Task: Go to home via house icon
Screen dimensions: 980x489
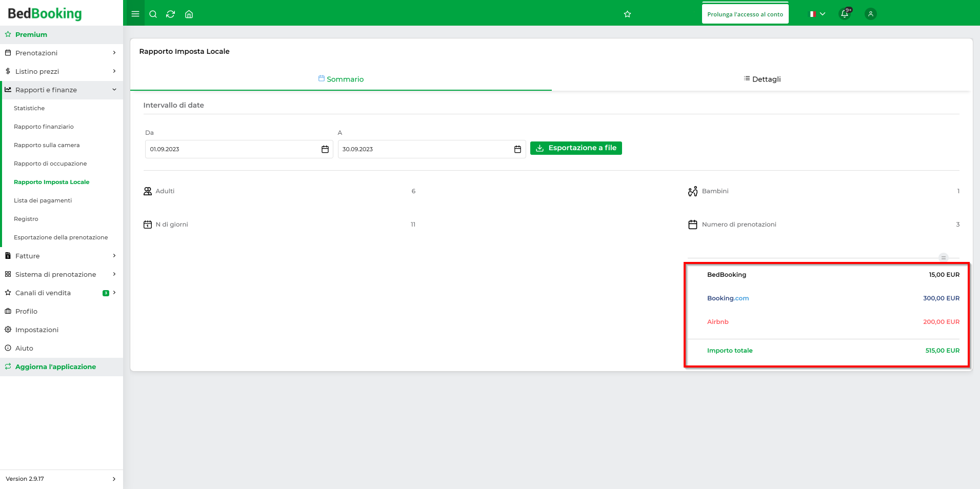Action: point(189,14)
